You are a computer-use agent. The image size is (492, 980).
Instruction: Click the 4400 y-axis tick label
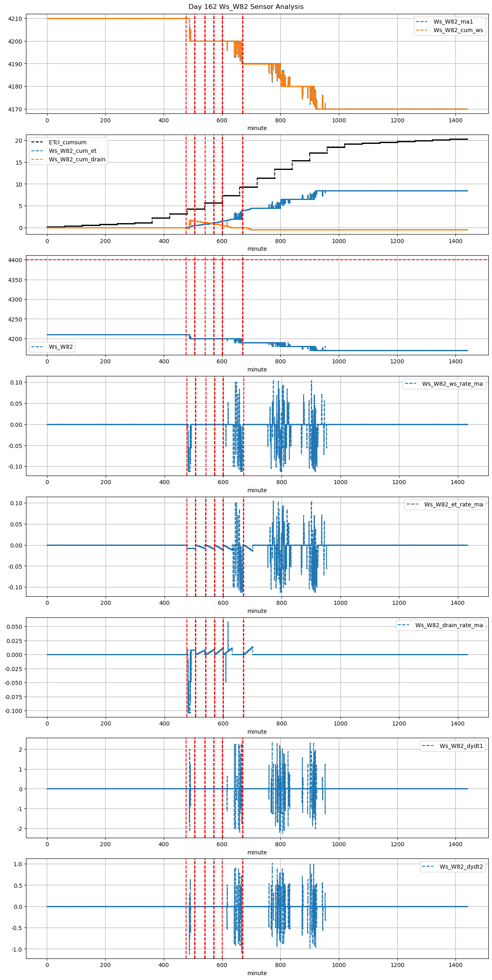point(15,260)
